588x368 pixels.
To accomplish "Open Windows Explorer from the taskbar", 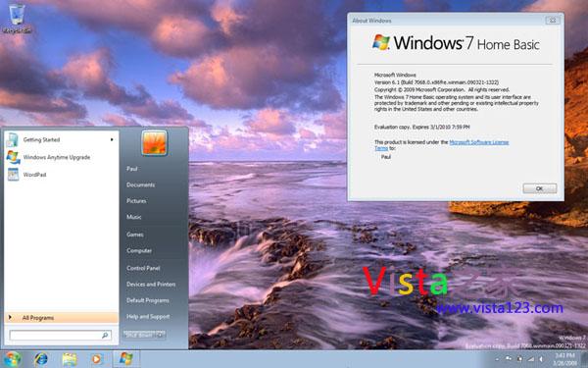I will (x=70, y=359).
